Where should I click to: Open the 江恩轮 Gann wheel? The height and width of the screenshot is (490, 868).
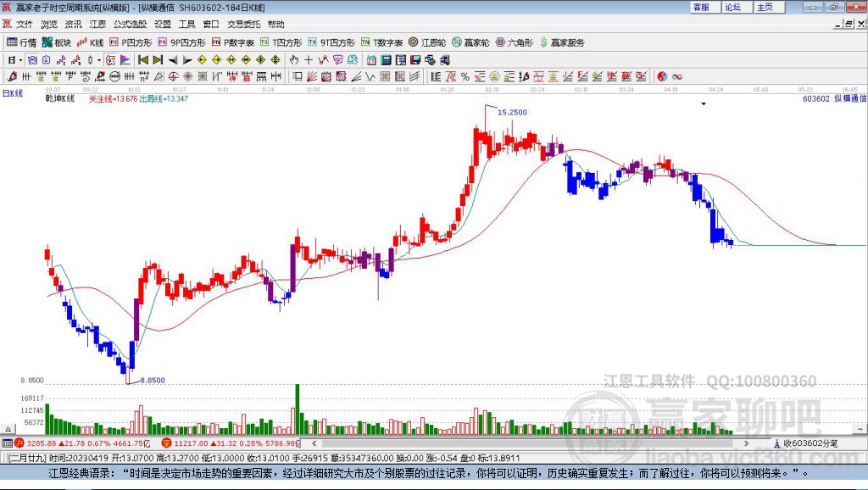(427, 42)
